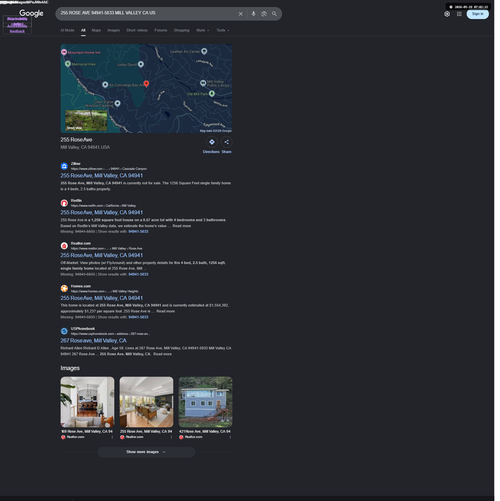Viewport: 500px width, 501px height.
Task: Click the Redfin favicon in second result
Action: point(64,203)
